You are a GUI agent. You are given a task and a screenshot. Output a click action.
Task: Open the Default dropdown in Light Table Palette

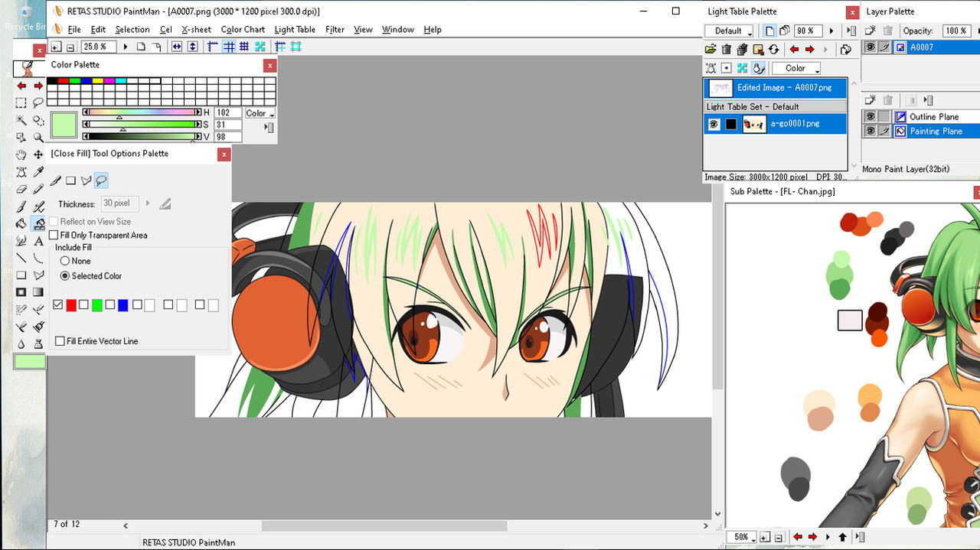click(x=730, y=31)
